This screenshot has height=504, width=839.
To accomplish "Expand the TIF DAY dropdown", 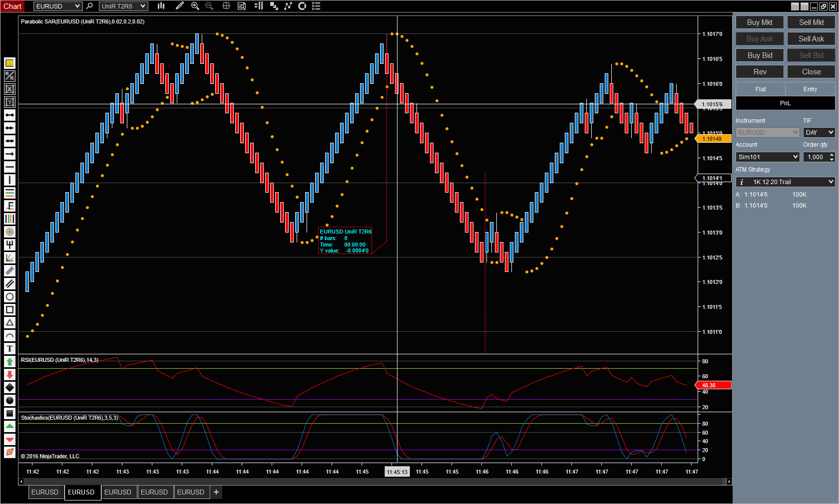I will (819, 132).
